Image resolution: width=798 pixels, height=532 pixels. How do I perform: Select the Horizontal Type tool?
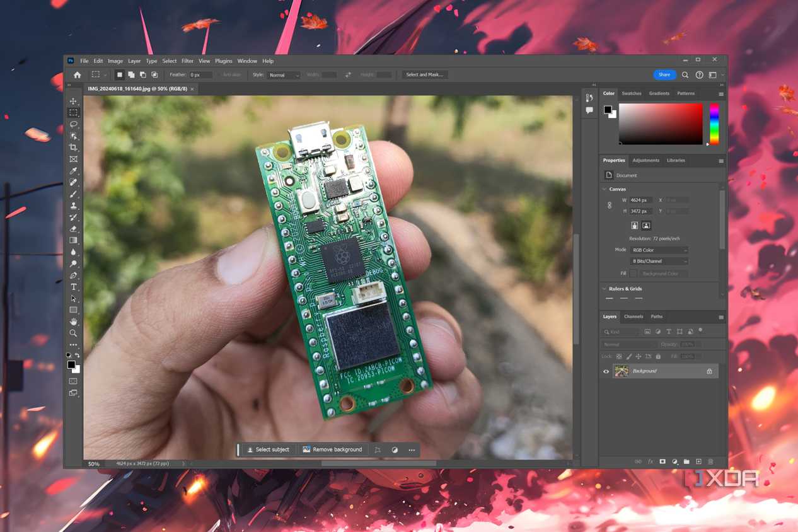pyautogui.click(x=73, y=287)
